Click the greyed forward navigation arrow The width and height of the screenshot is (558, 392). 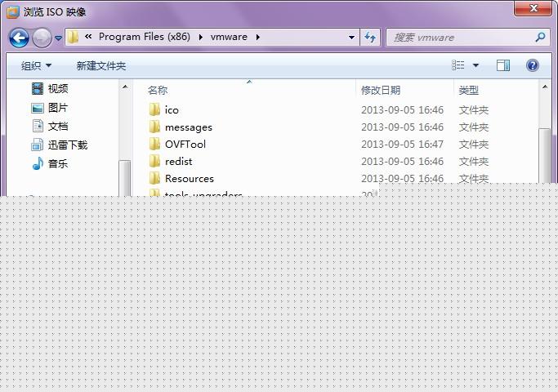(42, 38)
